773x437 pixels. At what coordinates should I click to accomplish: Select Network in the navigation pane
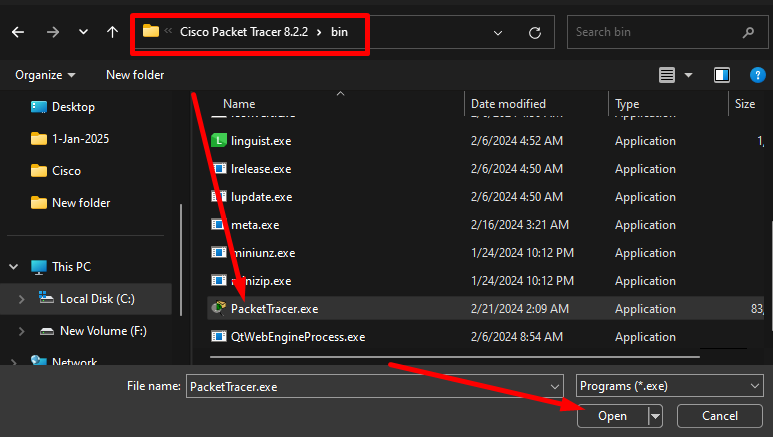coord(74,361)
